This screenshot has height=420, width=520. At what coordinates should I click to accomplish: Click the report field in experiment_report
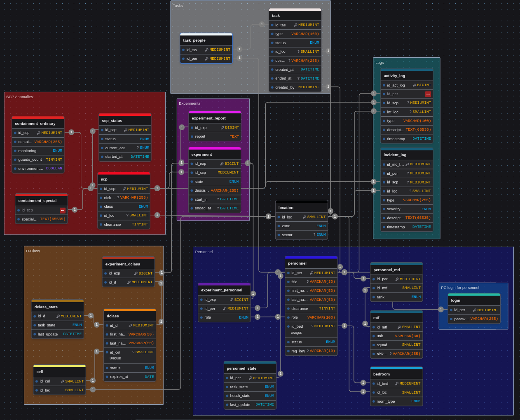click(x=215, y=136)
